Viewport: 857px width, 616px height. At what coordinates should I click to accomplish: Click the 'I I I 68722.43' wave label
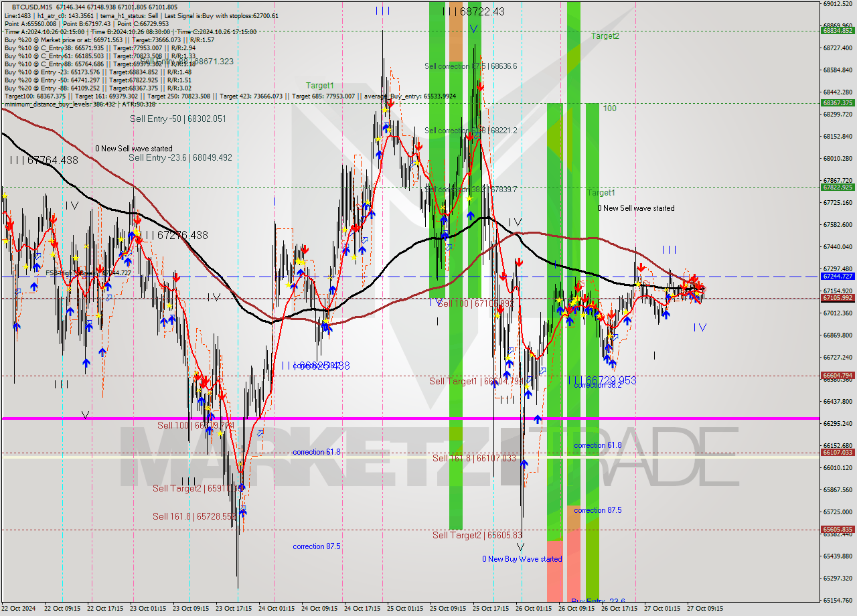(x=474, y=11)
